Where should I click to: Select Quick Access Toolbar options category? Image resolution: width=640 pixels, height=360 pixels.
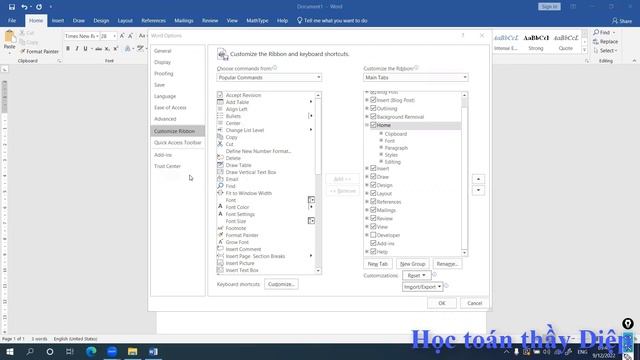click(178, 142)
